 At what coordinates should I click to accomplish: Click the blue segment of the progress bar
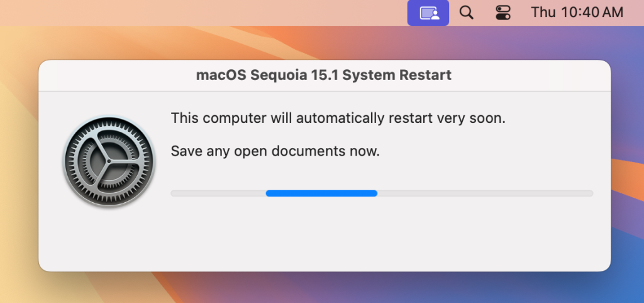pyautogui.click(x=321, y=193)
